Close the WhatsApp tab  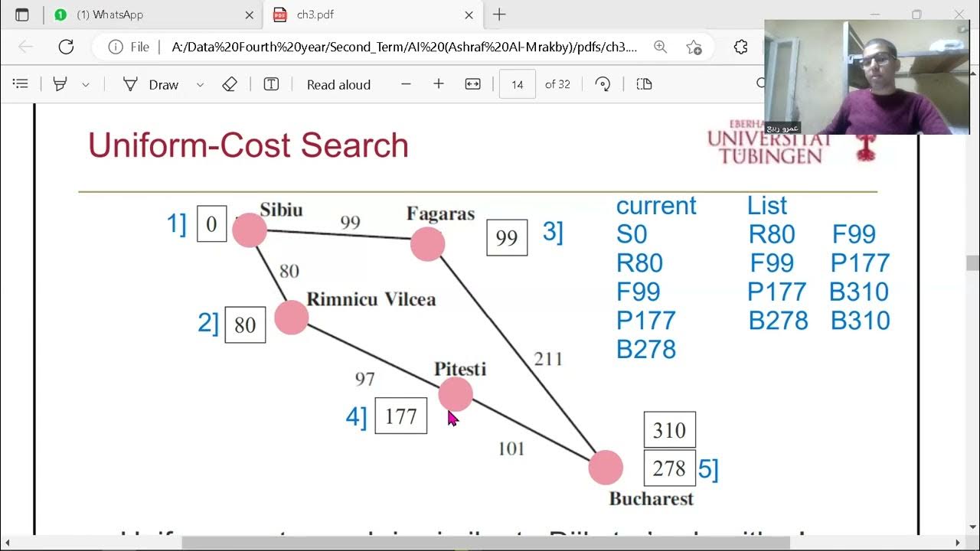click(x=249, y=15)
